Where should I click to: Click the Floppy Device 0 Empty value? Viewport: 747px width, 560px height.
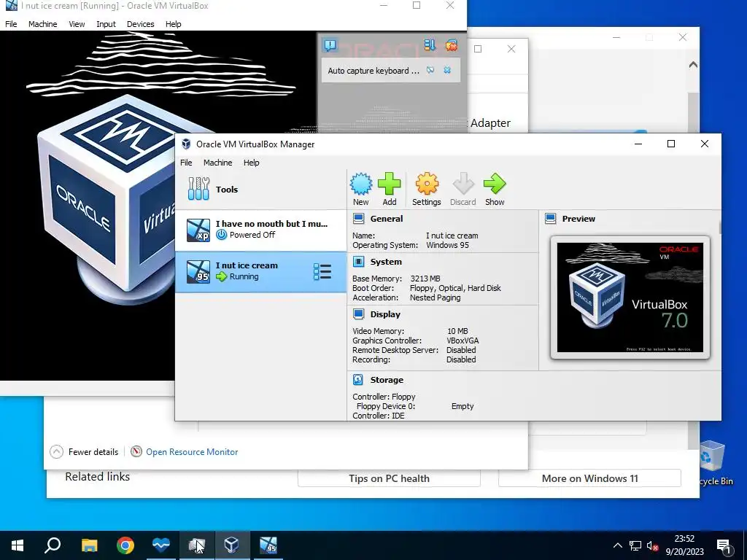coord(462,406)
